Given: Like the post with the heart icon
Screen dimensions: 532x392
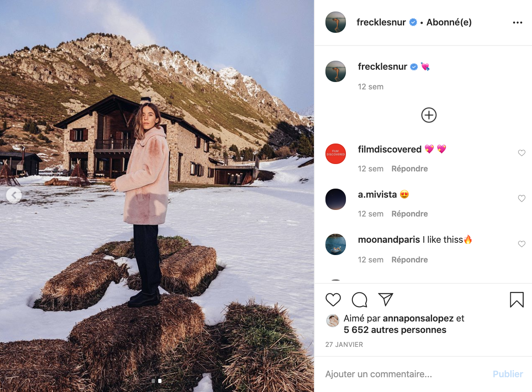Looking at the screenshot, I should point(333,300).
